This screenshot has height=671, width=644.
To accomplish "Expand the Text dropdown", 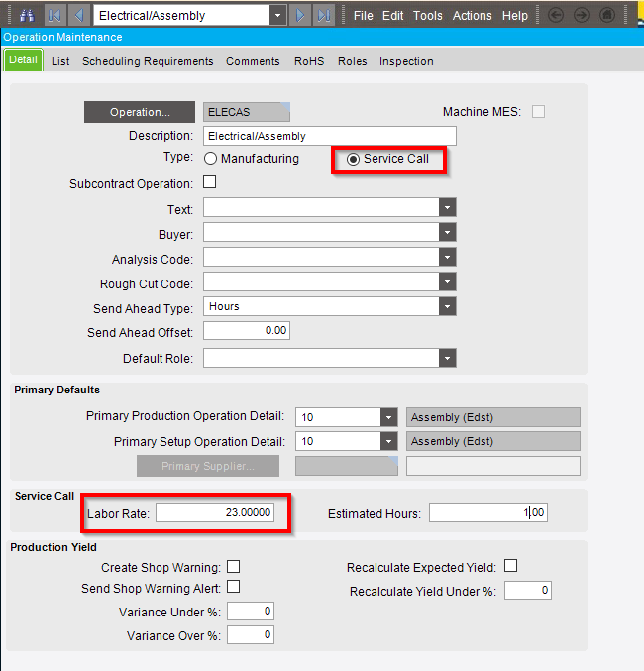I will pyautogui.click(x=447, y=207).
